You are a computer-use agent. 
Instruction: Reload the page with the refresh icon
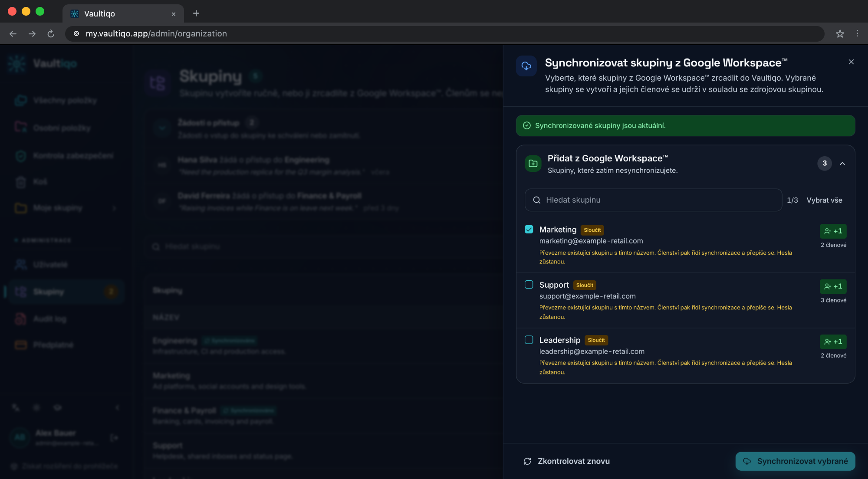[x=51, y=33]
